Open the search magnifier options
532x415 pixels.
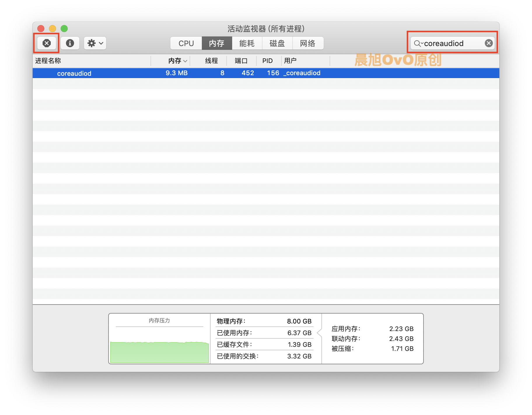pos(419,43)
